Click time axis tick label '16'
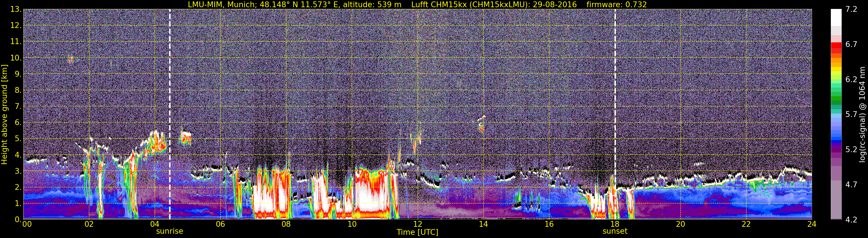The width and height of the screenshot is (868, 238). (x=549, y=224)
